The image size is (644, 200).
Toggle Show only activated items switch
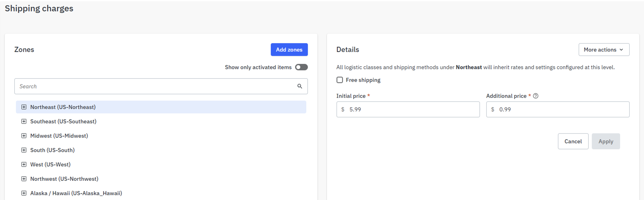[x=301, y=67]
